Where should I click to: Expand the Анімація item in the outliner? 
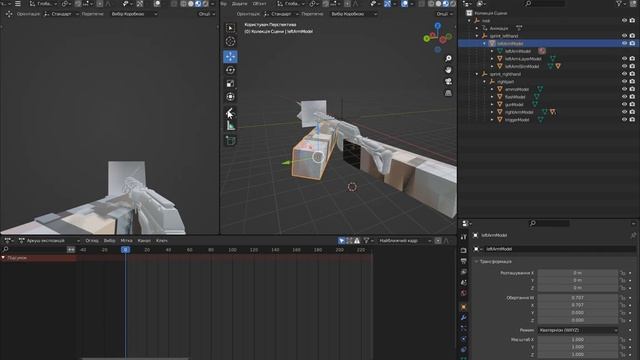pos(477,28)
